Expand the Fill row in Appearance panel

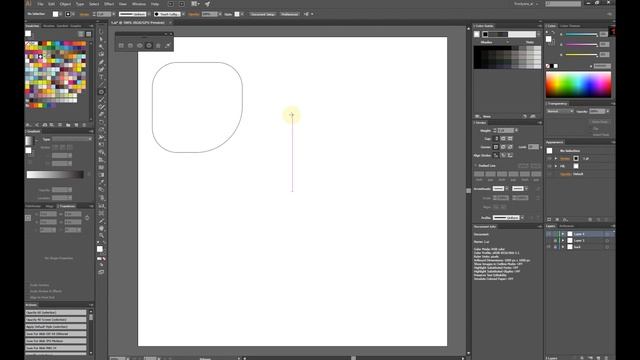556,166
